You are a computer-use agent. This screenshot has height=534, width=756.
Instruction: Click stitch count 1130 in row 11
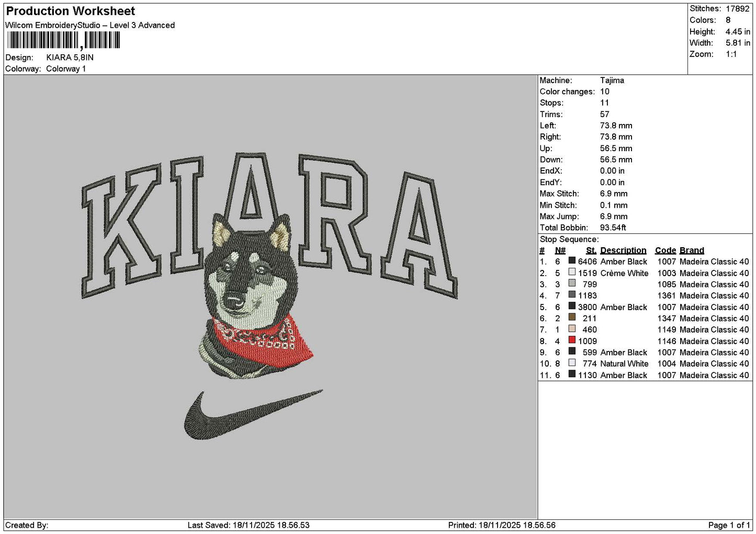(587, 375)
